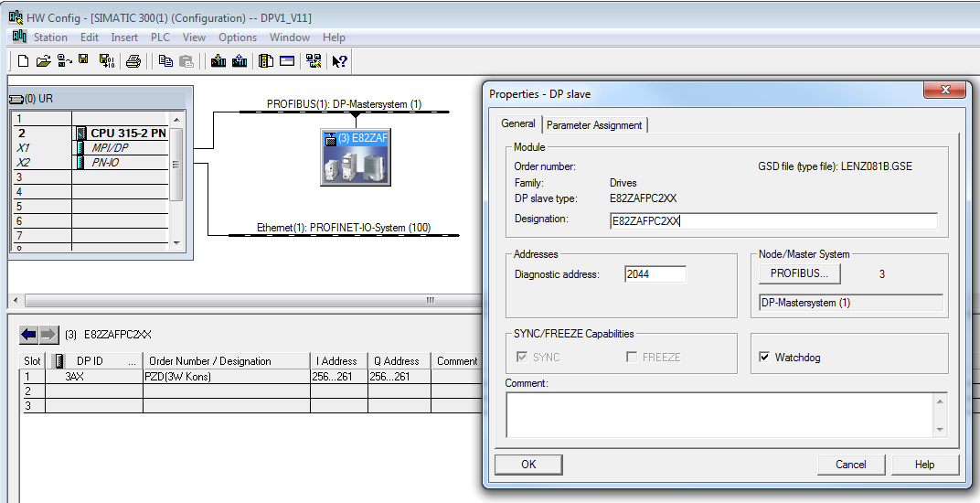Screen dimensions: 980x503
Task: Open the Insert menu
Action: (x=124, y=37)
